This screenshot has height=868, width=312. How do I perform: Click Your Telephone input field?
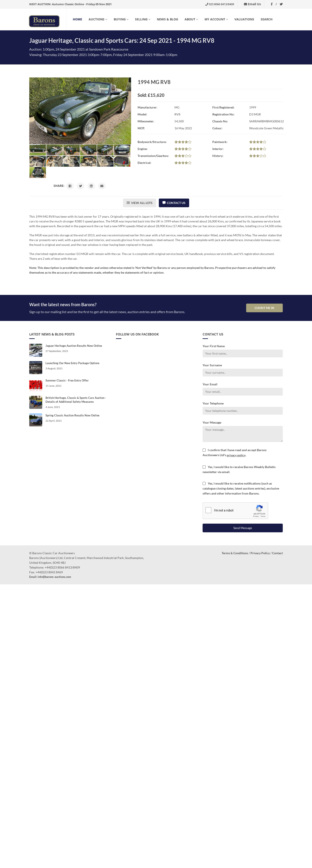pyautogui.click(x=242, y=411)
